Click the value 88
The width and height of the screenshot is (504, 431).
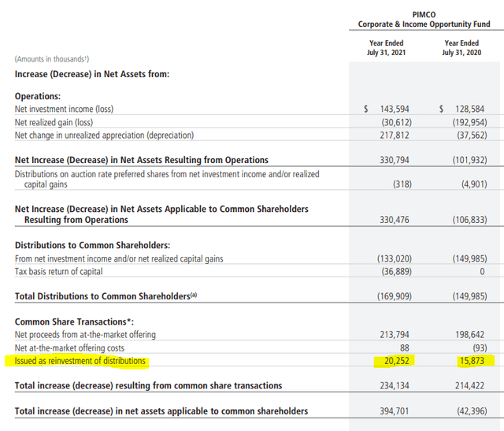point(404,348)
